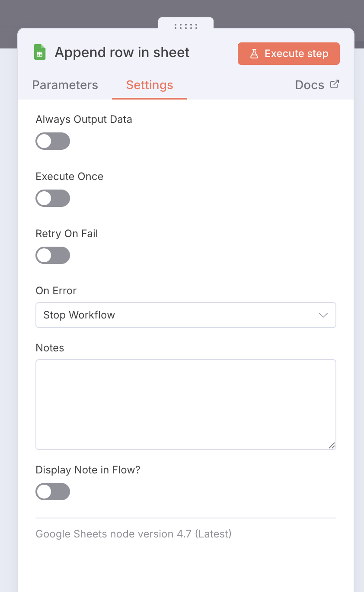
Task: Click the On Error field label
Action: (56, 290)
